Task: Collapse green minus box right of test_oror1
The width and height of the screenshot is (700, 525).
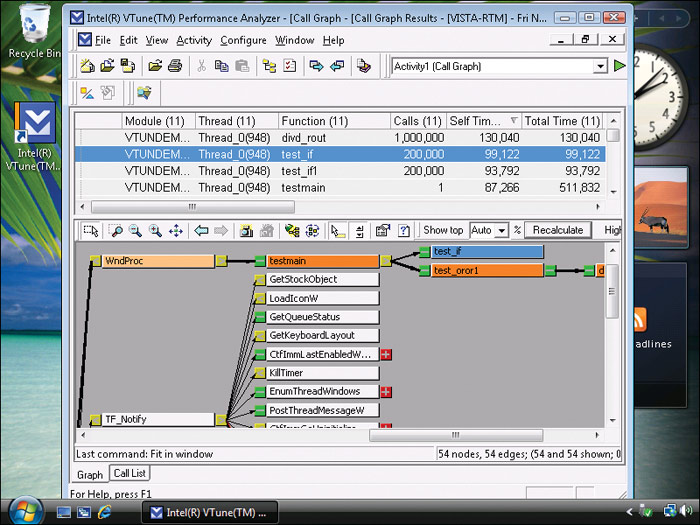Action: (x=550, y=271)
